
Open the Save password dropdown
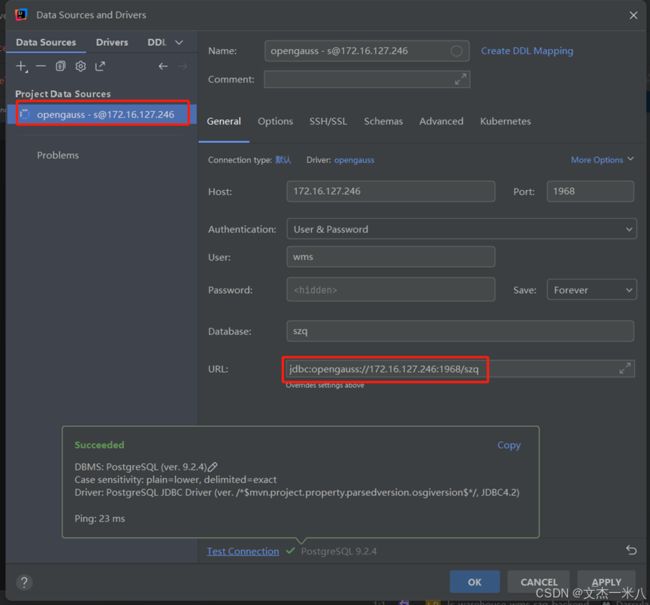pos(591,290)
